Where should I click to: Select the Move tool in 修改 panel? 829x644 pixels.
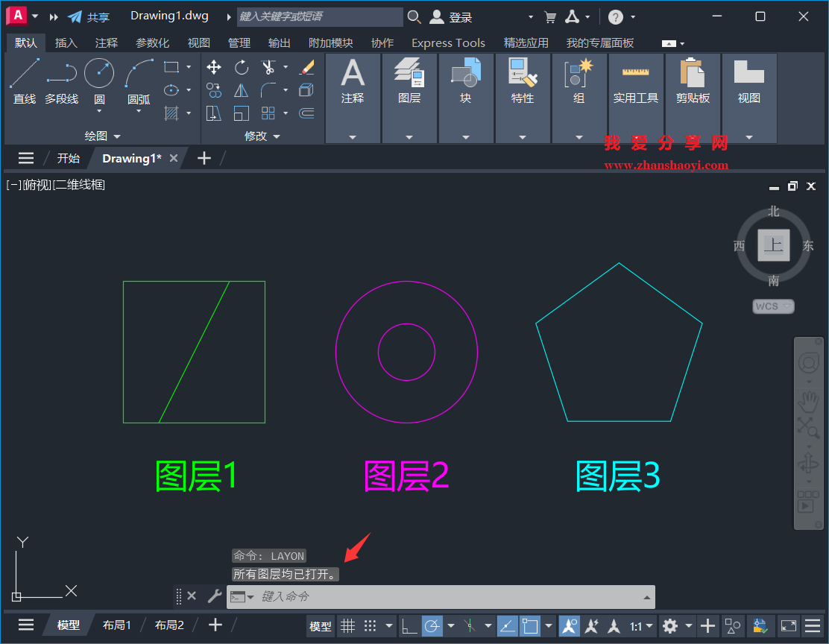tap(213, 67)
